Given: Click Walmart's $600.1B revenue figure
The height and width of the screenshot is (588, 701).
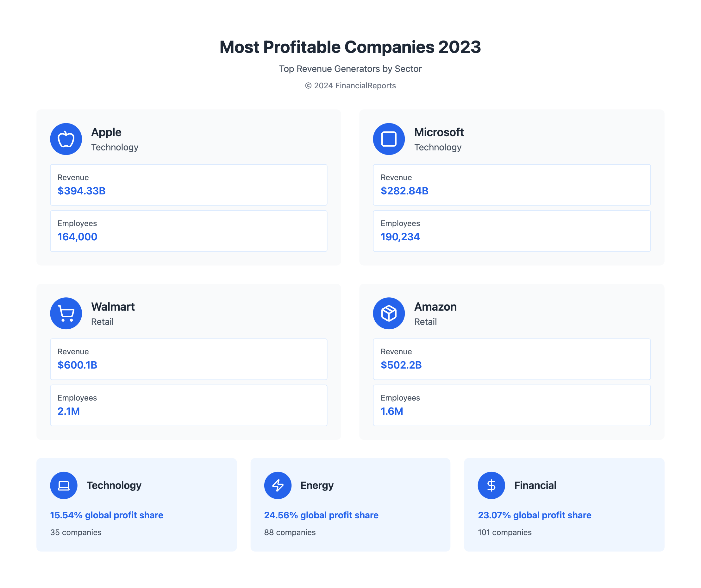Looking at the screenshot, I should click(78, 365).
